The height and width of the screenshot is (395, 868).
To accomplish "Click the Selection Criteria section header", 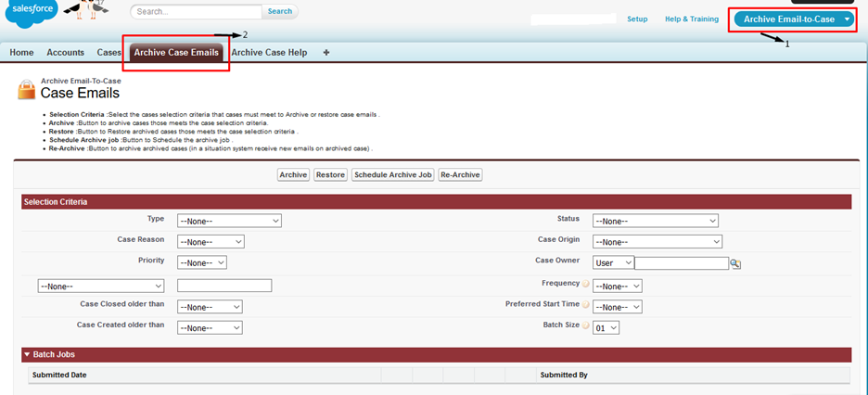I will pos(436,202).
